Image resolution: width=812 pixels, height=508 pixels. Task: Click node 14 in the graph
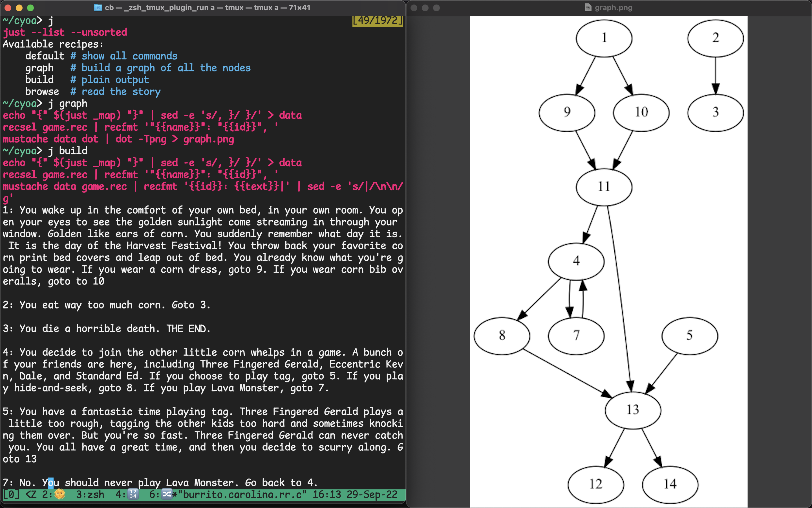pos(670,485)
